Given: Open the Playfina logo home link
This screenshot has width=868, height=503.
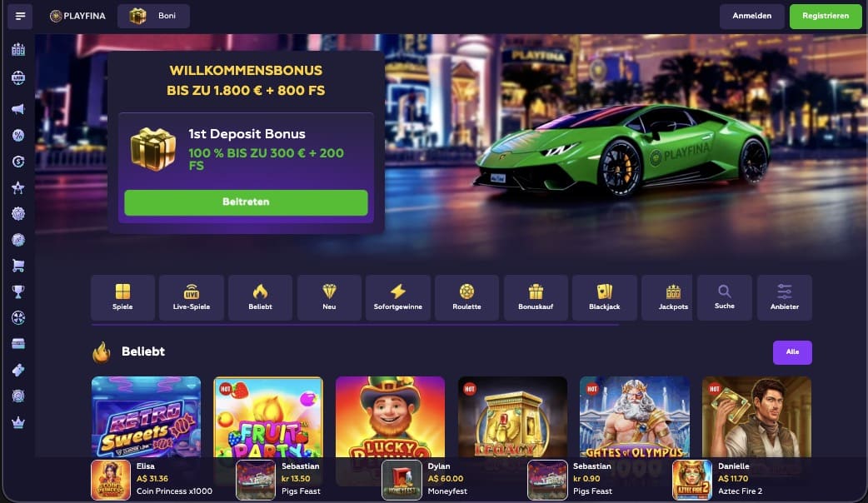Looking at the screenshot, I should [x=77, y=16].
